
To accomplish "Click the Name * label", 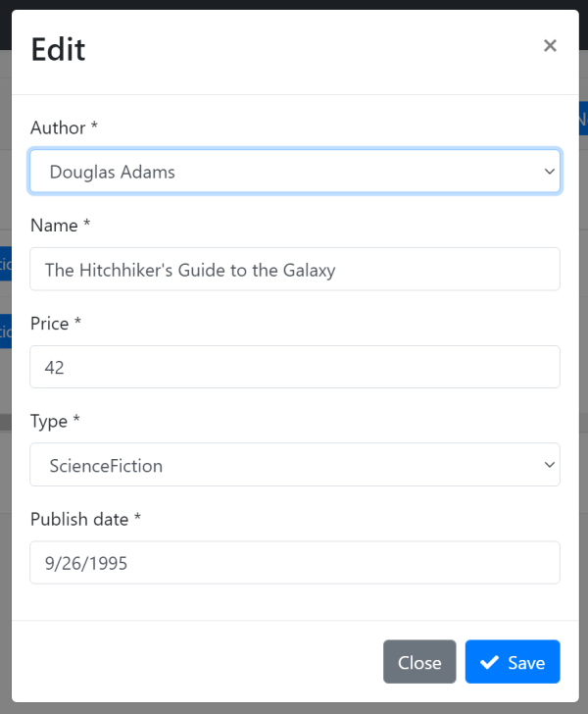I will (60, 226).
